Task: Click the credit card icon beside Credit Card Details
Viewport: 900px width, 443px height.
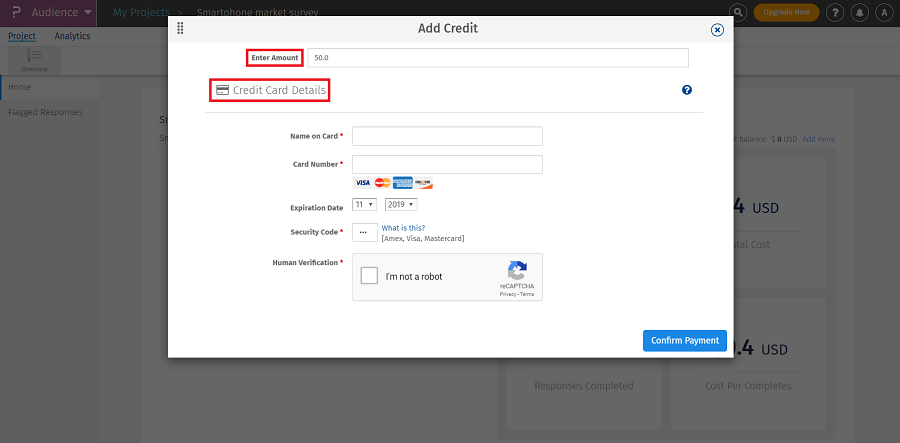Action: [x=222, y=90]
